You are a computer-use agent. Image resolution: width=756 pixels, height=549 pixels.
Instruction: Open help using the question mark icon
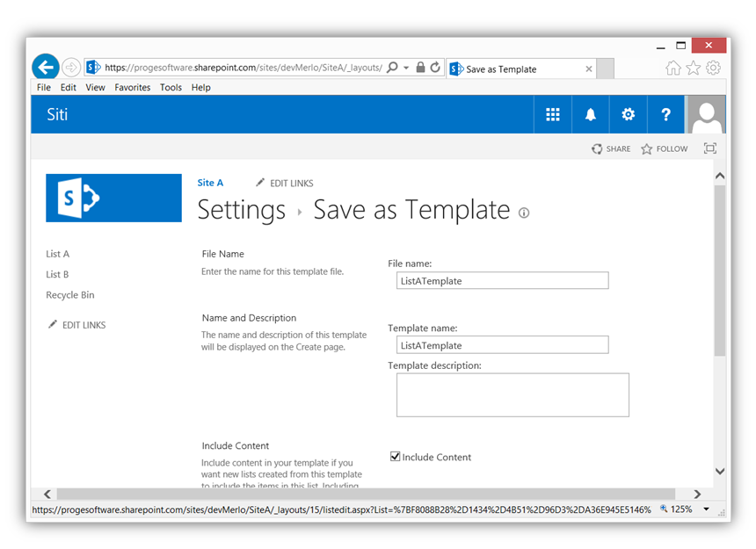pos(665,114)
